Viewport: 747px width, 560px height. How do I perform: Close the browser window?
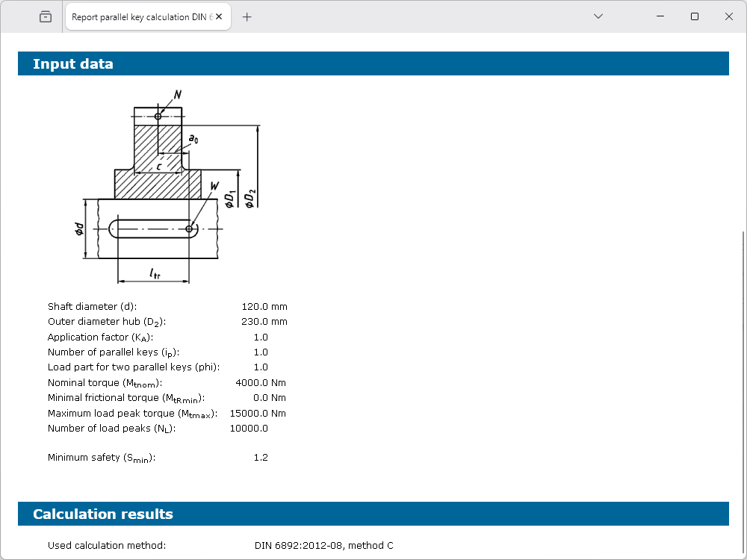pyautogui.click(x=729, y=16)
